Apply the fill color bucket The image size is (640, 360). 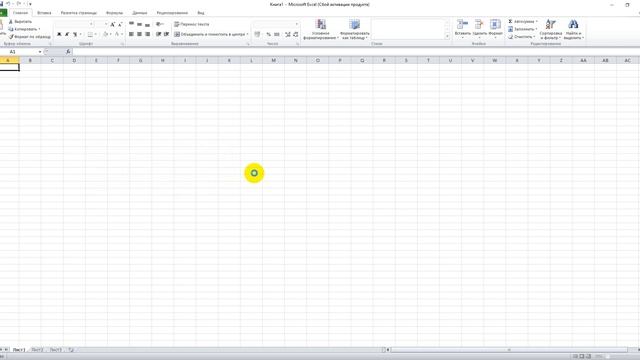pos(106,34)
